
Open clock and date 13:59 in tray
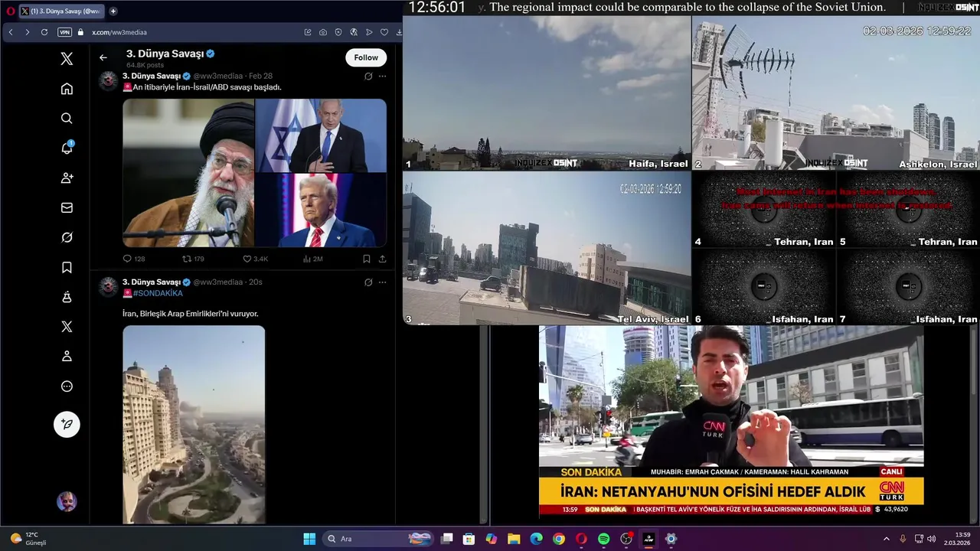click(957, 539)
